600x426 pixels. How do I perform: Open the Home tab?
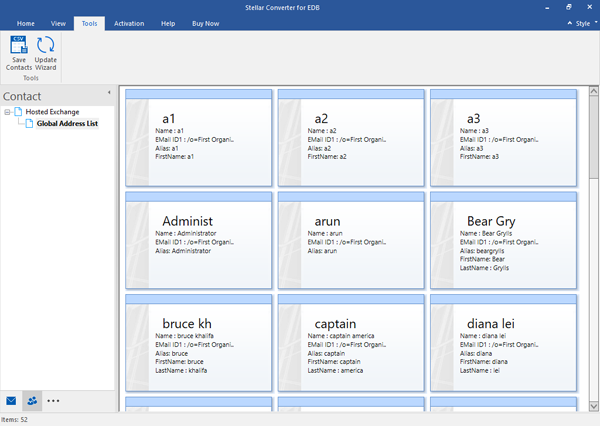pyautogui.click(x=26, y=23)
